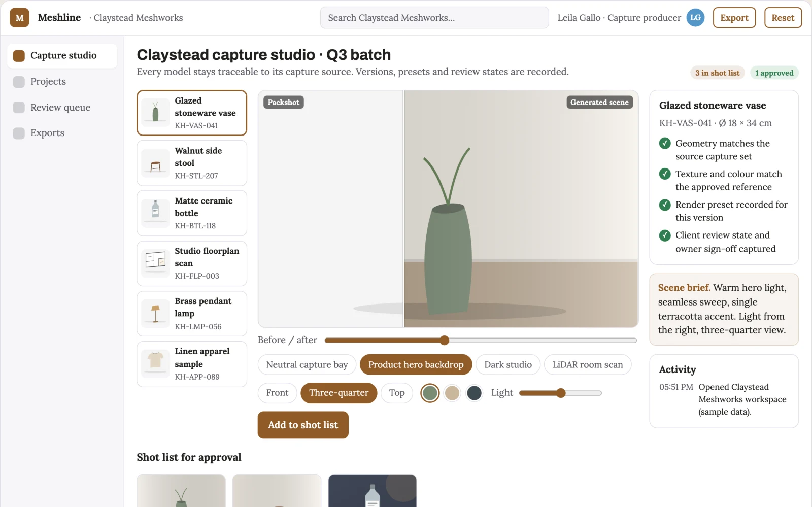Select the Linen apparel sample thumbnail icon
This screenshot has width=812, height=507.
point(155,364)
